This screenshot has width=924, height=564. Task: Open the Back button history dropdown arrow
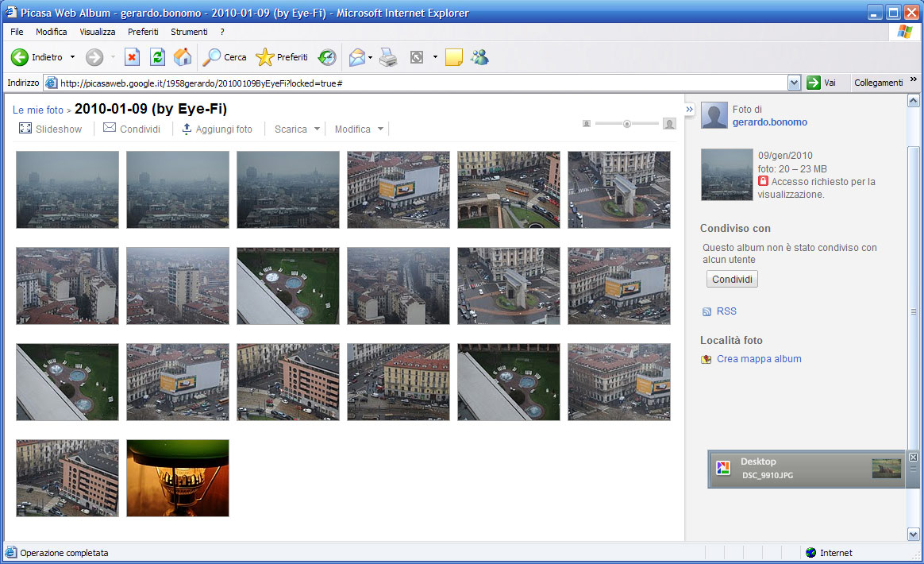tap(73, 57)
